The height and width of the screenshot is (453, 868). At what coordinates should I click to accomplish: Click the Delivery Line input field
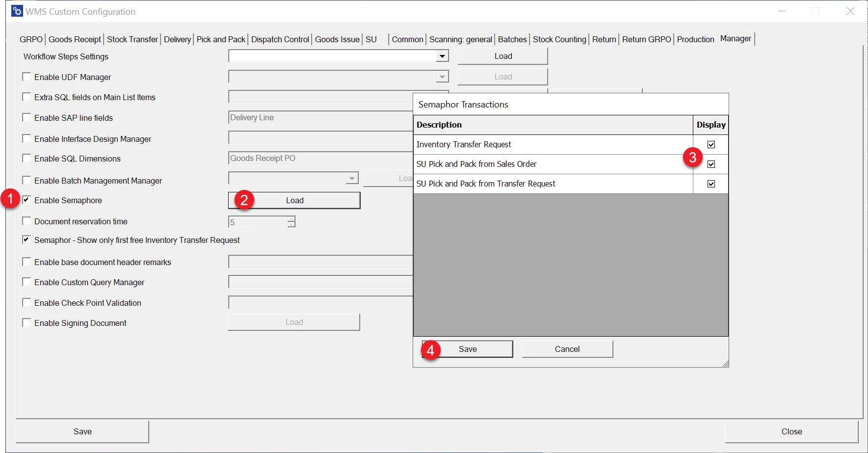[x=319, y=118]
